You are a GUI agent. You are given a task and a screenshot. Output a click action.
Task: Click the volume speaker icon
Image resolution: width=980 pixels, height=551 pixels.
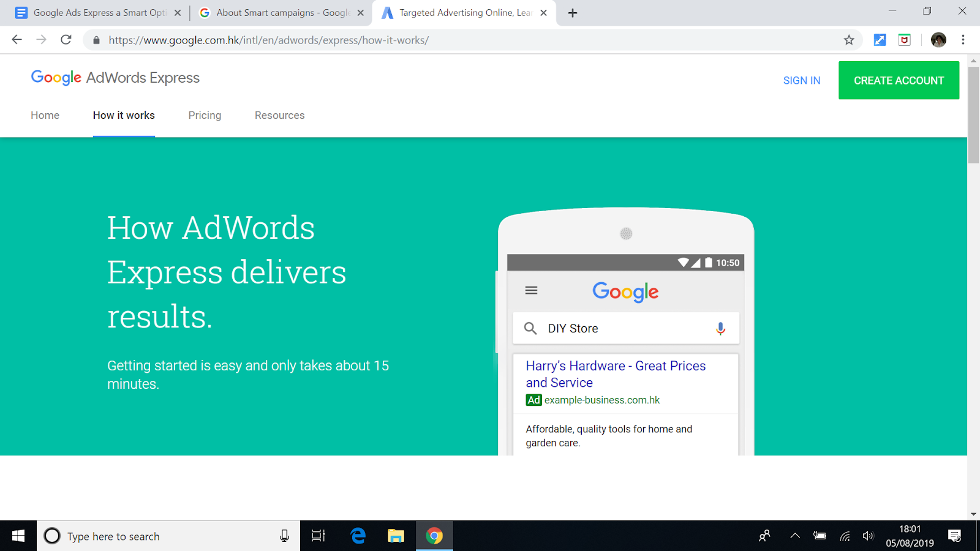pyautogui.click(x=868, y=536)
